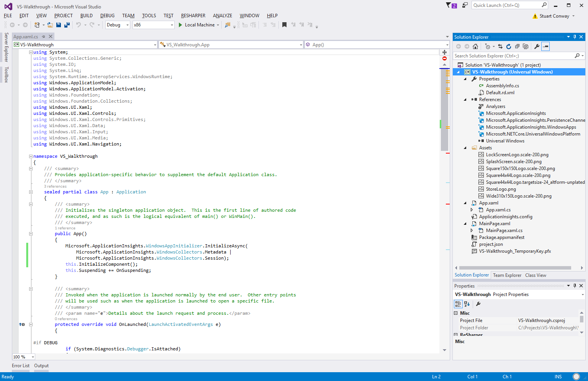Open the Server Explorer side tab

point(6,47)
